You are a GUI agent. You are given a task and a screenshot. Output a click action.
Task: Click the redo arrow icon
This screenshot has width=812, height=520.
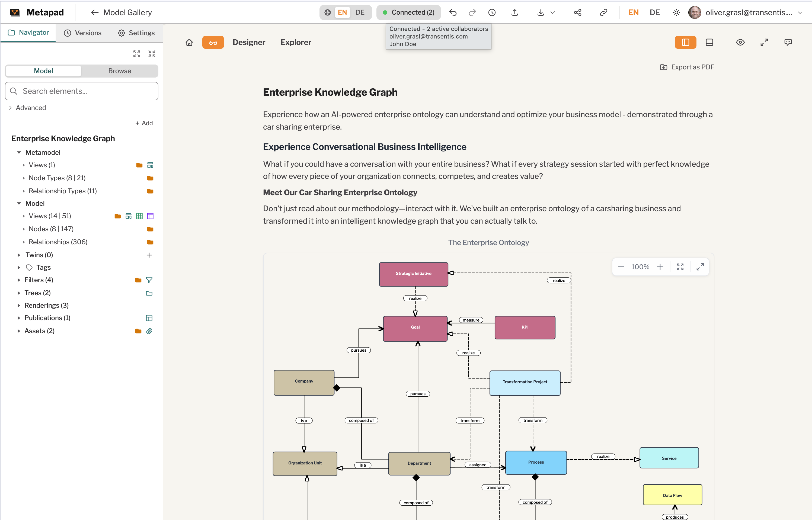coord(472,12)
